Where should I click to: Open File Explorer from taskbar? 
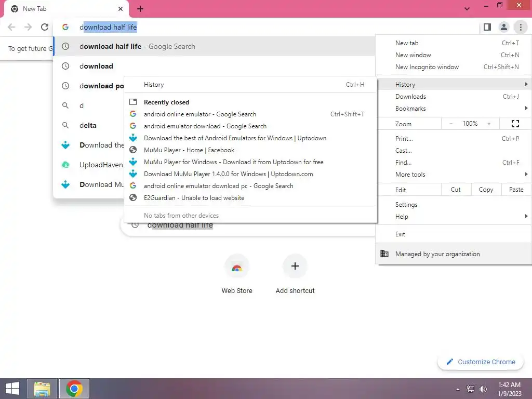42,389
